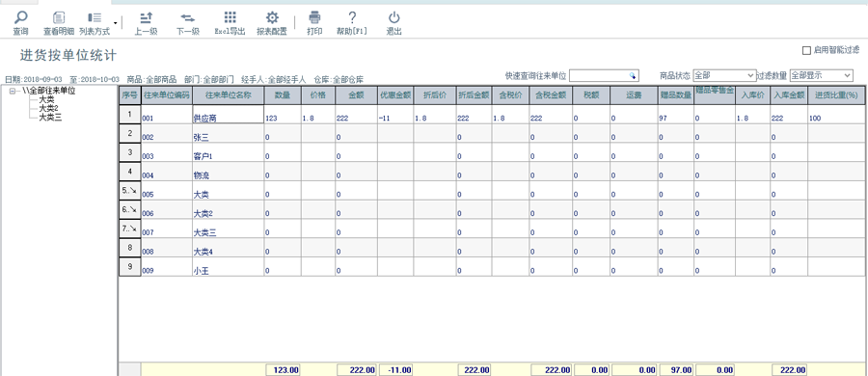
Task: Click cell 张三
Action: [228, 133]
